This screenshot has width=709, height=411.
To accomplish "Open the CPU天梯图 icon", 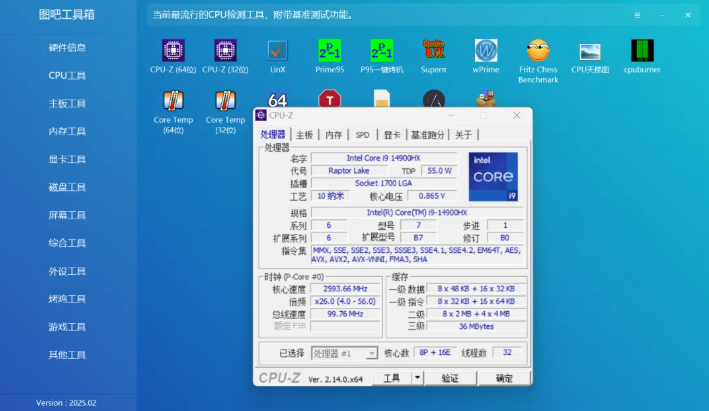I will click(x=590, y=52).
